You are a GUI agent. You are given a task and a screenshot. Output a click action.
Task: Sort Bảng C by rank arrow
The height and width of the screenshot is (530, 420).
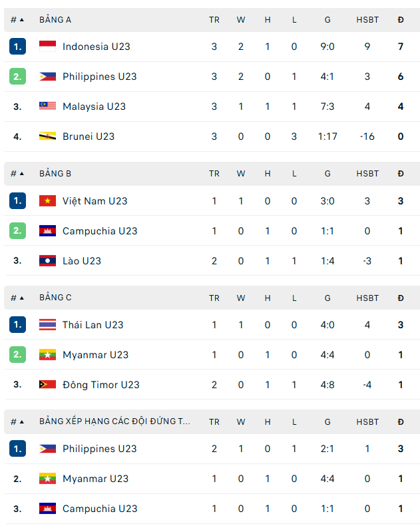pyautogui.click(x=21, y=298)
